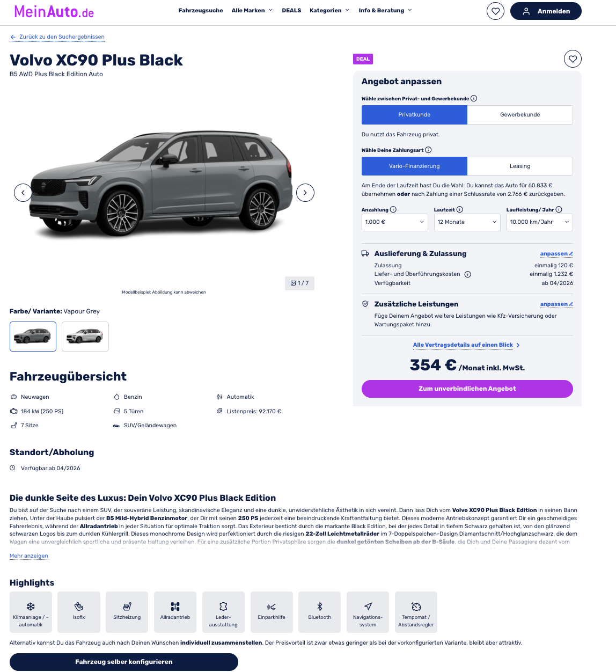Open Anzahlung 1.000 € dropdown
This screenshot has width=616, height=672.
point(395,222)
